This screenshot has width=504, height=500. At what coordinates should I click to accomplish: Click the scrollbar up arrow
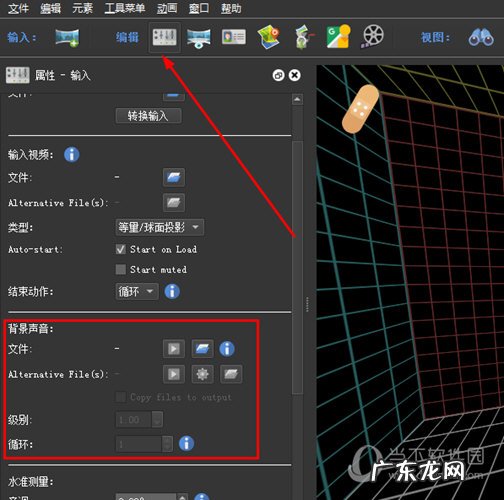click(297, 99)
